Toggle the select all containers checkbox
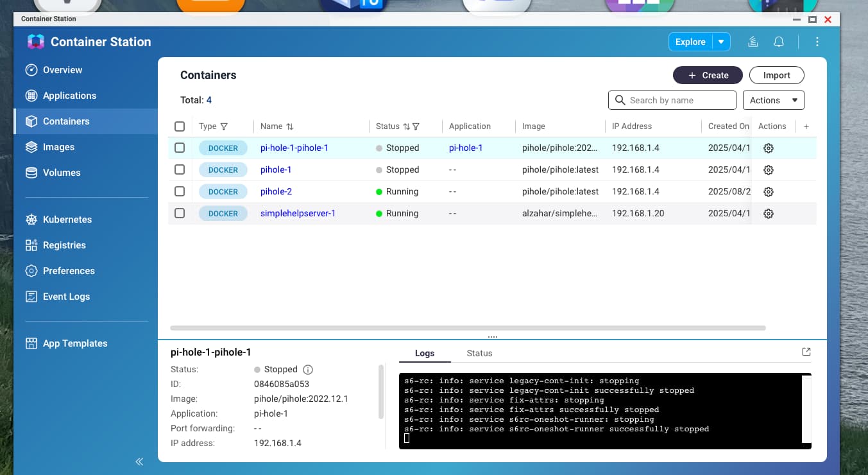868x475 pixels. (180, 126)
